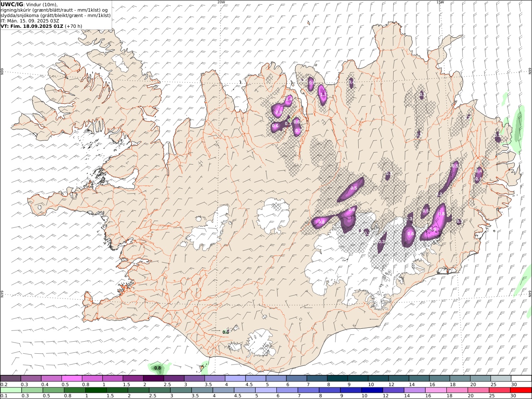Choose the pale gray swatch labeled 25, upper row
The width and height of the screenshot is (532, 399).
501,379
